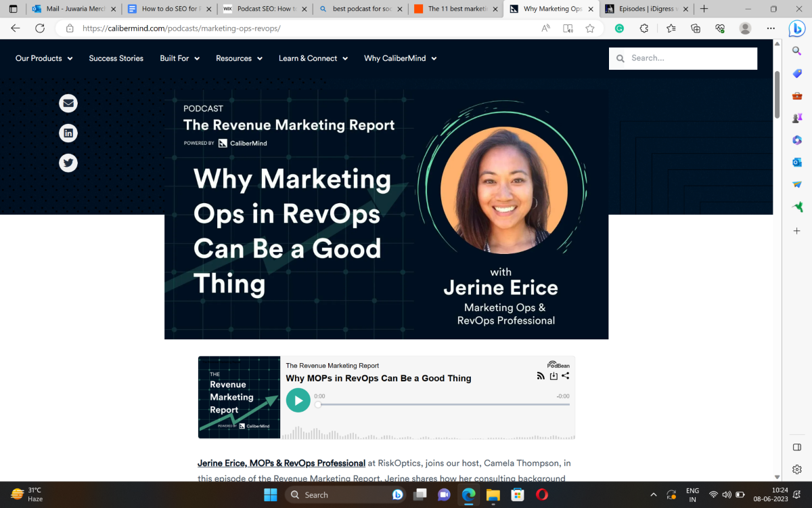This screenshot has height=508, width=812.
Task: Share the podcast on LinkedIn
Action: 68,133
